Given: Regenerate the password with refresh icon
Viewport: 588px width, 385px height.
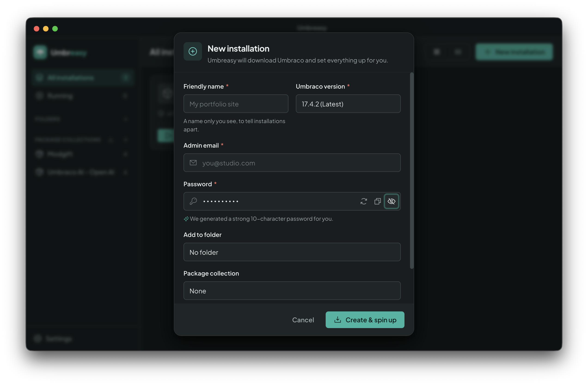Looking at the screenshot, I should click(363, 201).
